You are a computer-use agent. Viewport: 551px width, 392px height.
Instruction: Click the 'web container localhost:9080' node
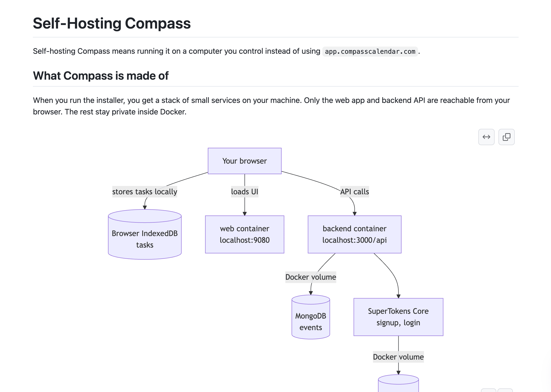pos(245,234)
